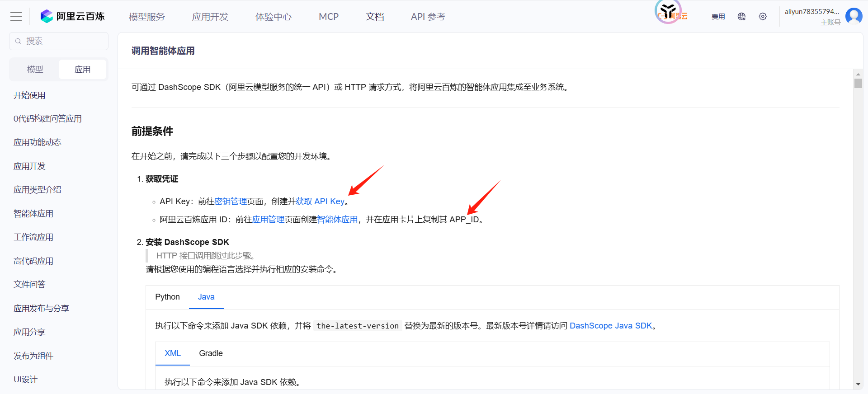Click the 获取凭证 step text
This screenshot has height=394, width=868.
point(162,179)
